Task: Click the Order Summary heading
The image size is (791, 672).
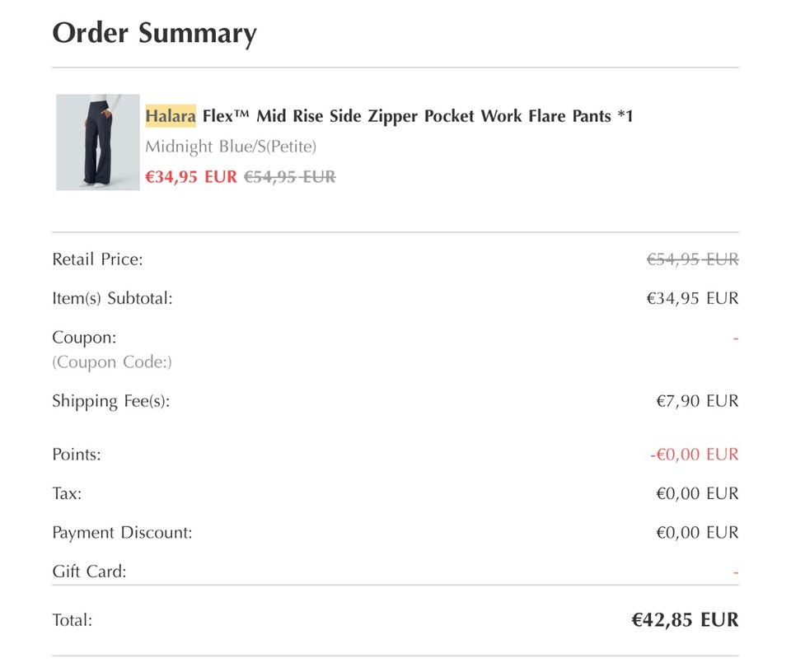Action: click(x=154, y=34)
